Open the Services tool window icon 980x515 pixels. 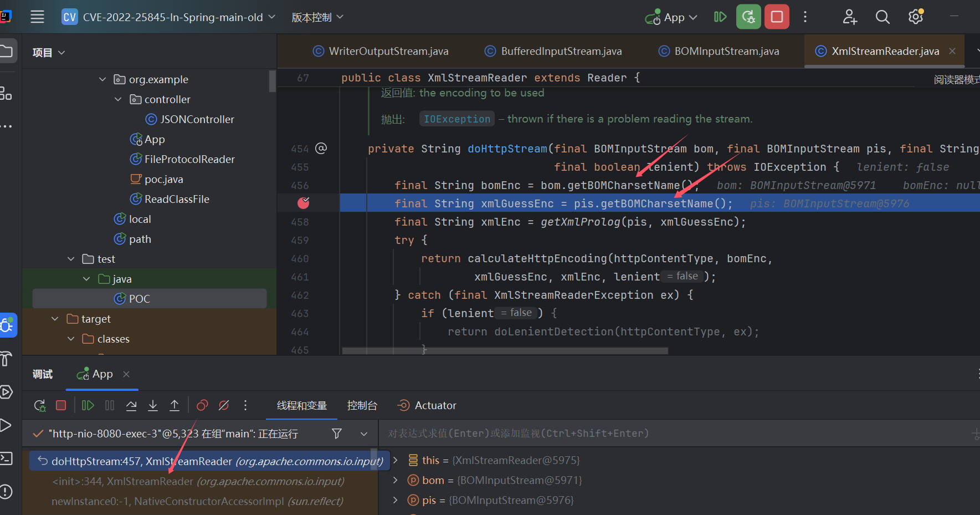[6, 392]
